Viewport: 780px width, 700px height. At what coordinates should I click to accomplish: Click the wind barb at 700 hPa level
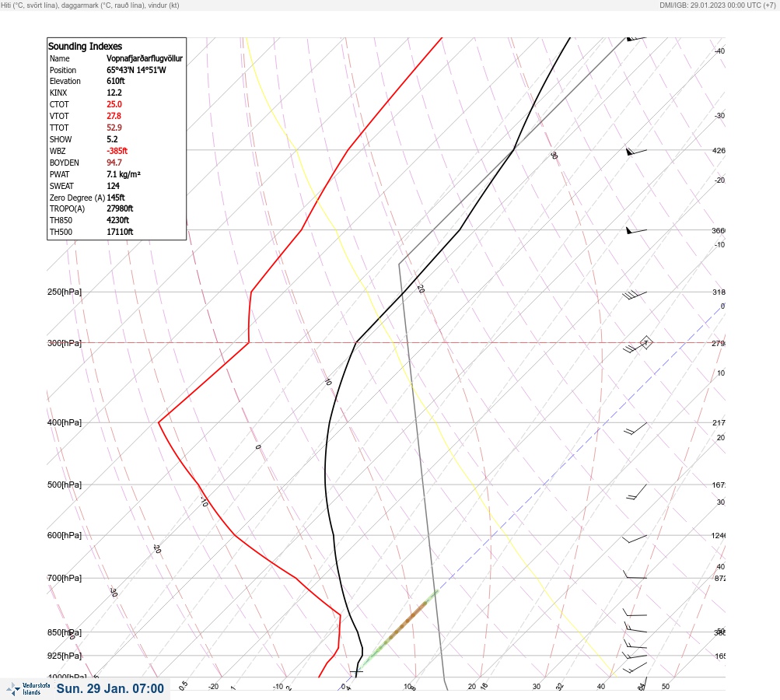(x=635, y=575)
